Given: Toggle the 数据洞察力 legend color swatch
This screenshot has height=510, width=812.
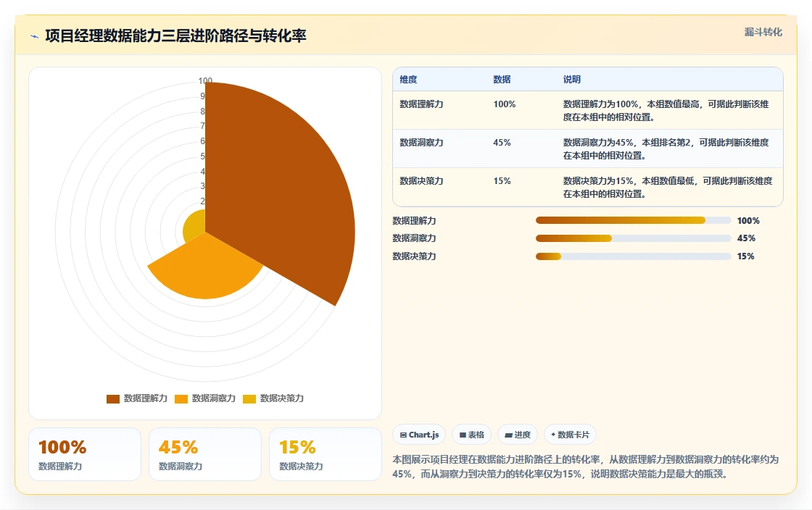Looking at the screenshot, I should coord(181,398).
